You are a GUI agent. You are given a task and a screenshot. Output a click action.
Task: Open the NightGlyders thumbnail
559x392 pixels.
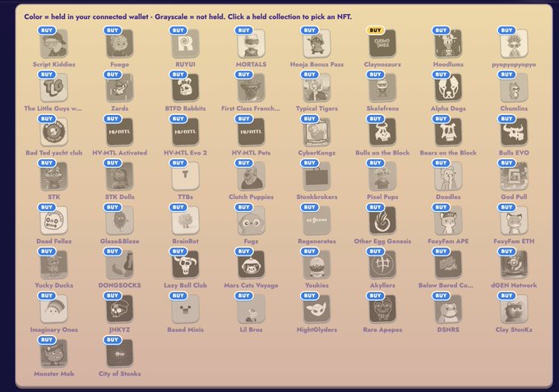[x=316, y=309]
